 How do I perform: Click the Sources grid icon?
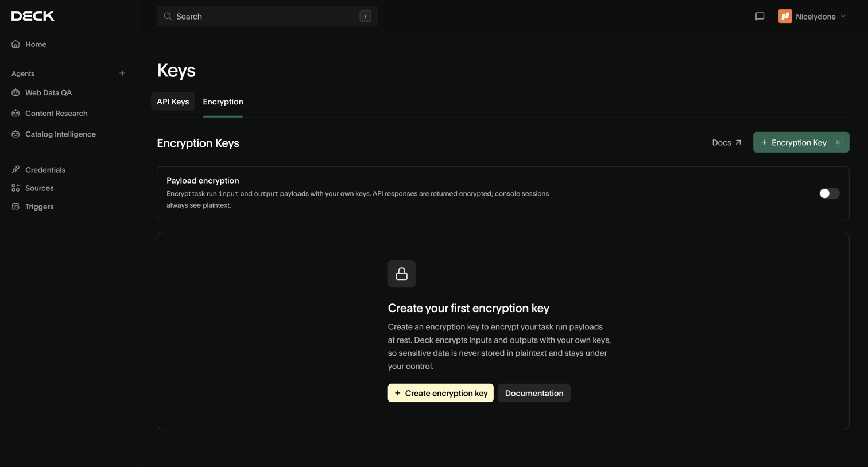(x=15, y=188)
